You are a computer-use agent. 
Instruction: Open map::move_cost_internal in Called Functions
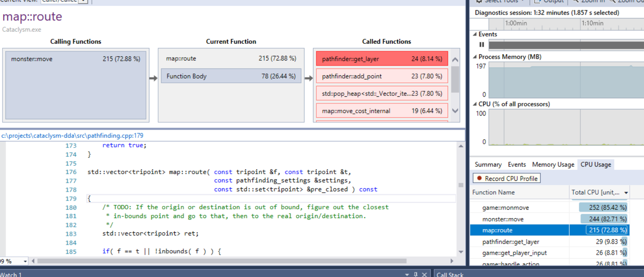pyautogui.click(x=382, y=111)
